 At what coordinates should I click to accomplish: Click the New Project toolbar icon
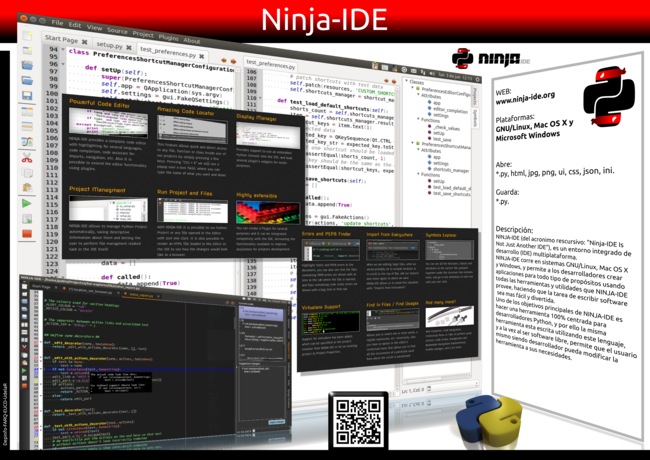click(27, 51)
